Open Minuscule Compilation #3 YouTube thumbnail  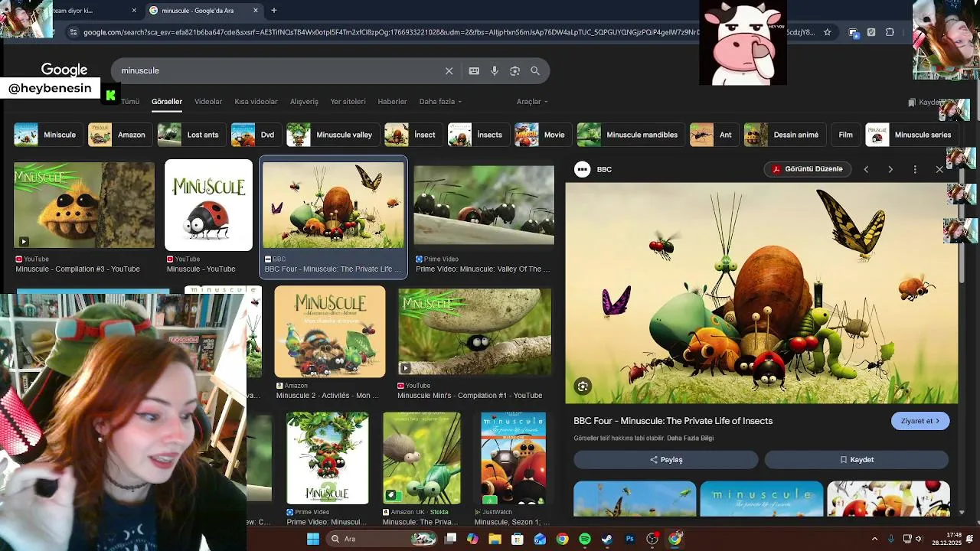[84, 205]
